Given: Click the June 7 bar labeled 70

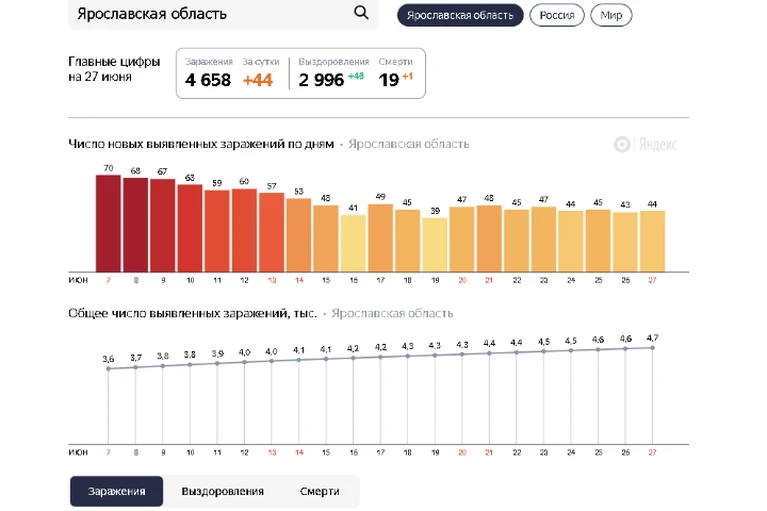Looking at the screenshot, I should 108,223.
